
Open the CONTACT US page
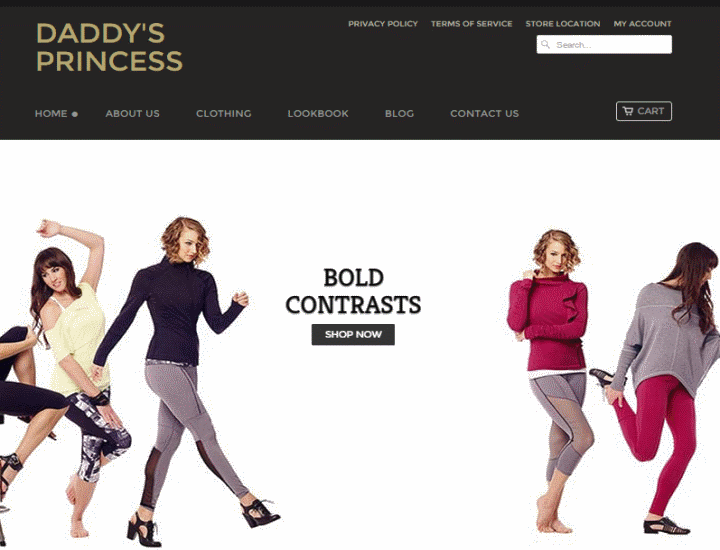pyautogui.click(x=484, y=113)
